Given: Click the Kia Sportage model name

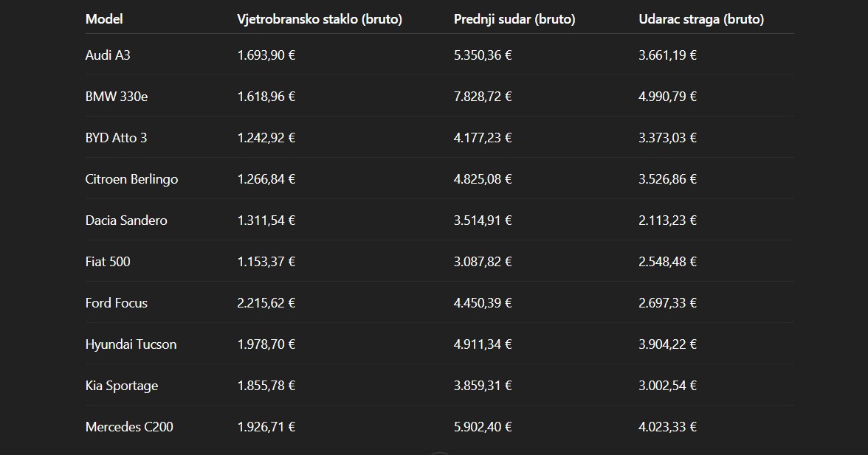Looking at the screenshot, I should point(122,385).
